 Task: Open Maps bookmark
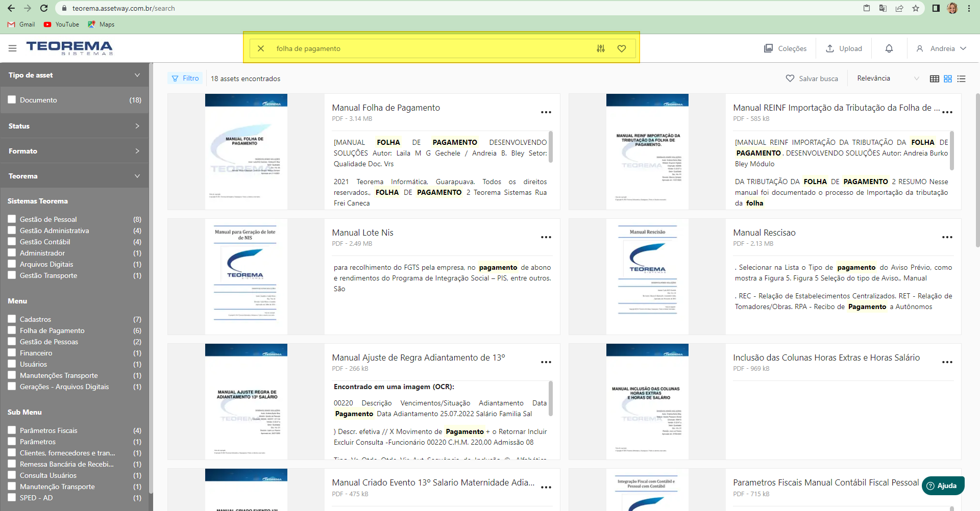[101, 24]
